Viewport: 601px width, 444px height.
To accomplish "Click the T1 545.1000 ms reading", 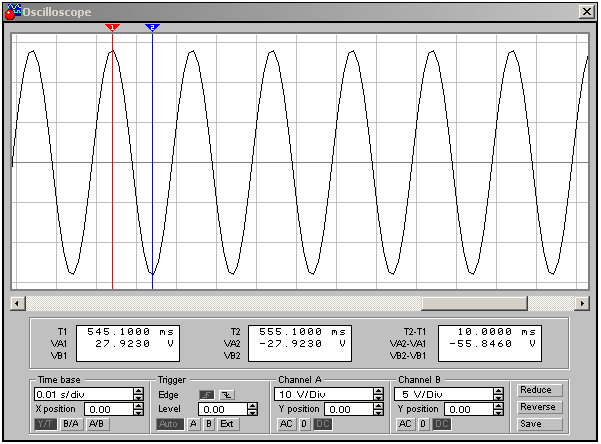I will [x=130, y=332].
